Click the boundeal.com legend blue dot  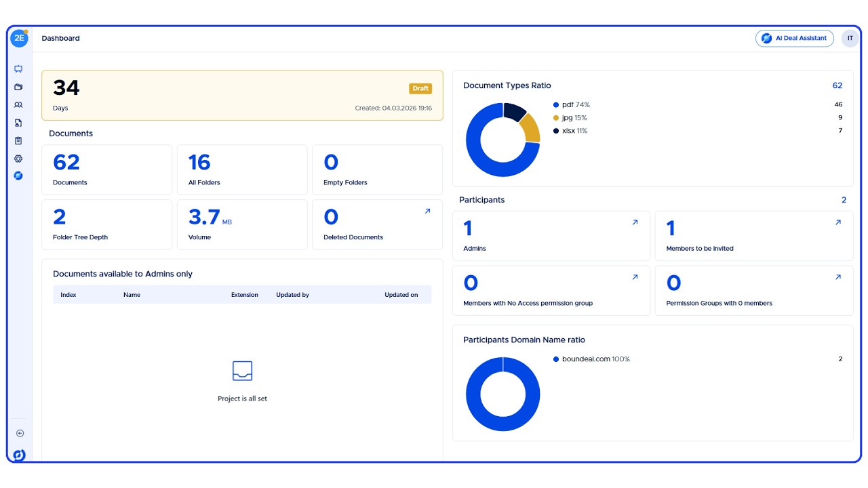coord(556,359)
